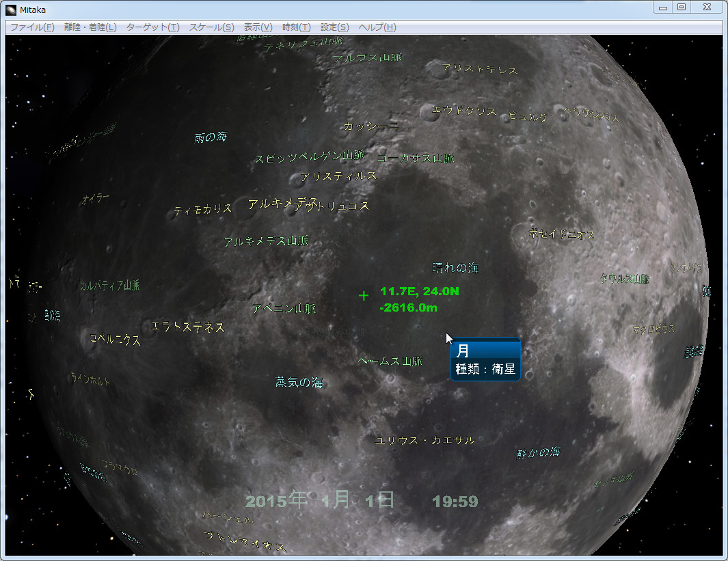
Task: Click the アリストテレス crater label
Action: [480, 69]
